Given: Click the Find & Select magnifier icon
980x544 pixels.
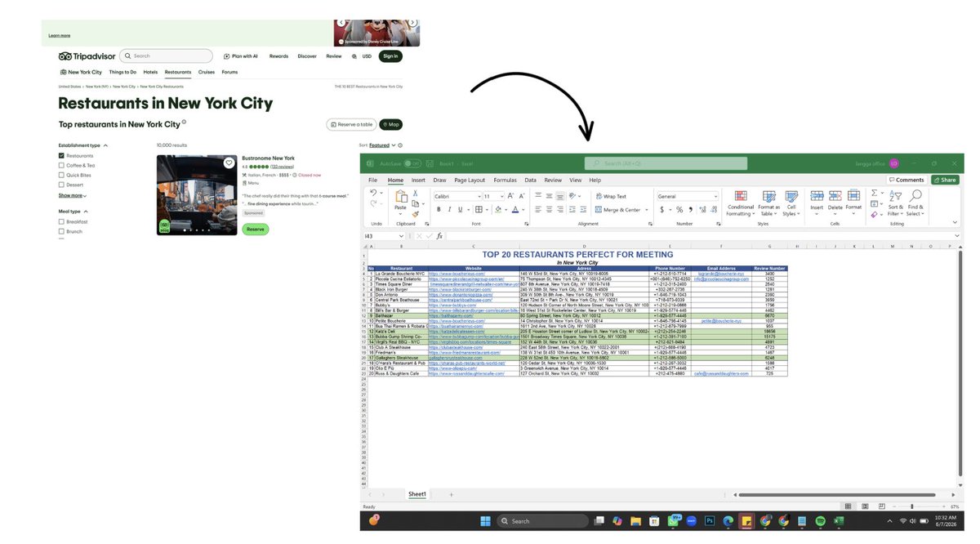Looking at the screenshot, I should [915, 196].
